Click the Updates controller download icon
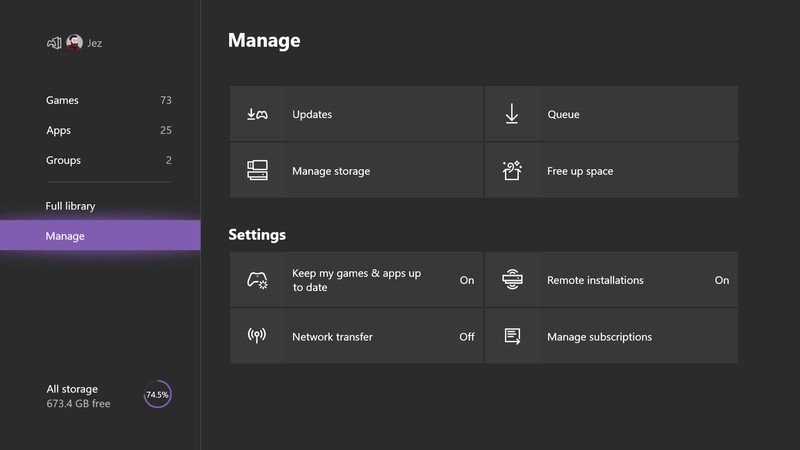 click(257, 114)
